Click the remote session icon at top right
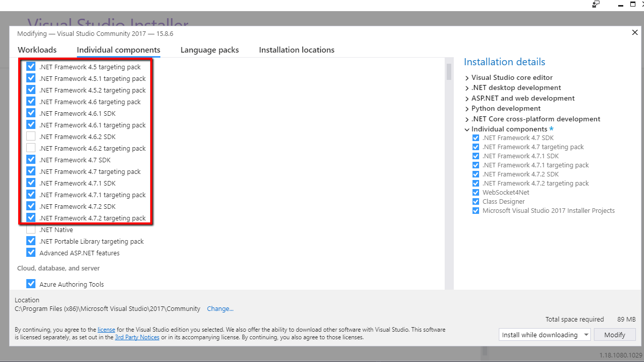Screen dimensions: 644x362 click(x=596, y=4)
